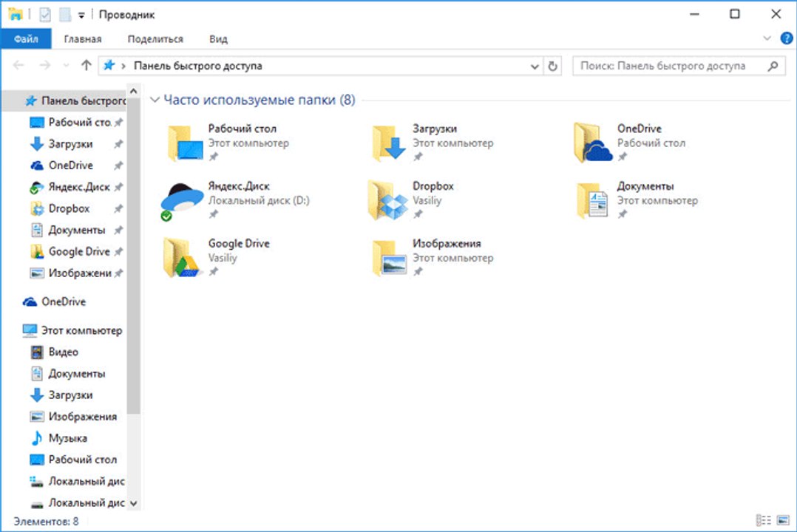Image resolution: width=797 pixels, height=532 pixels.
Task: Click the New folder title bar icon
Action: click(64, 14)
